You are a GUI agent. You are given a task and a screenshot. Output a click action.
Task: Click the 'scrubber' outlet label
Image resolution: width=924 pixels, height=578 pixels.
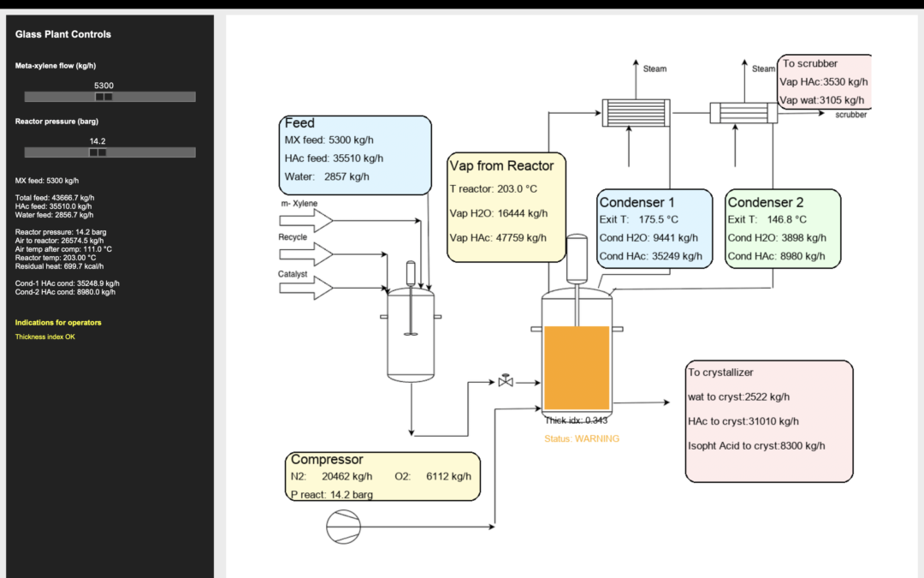(851, 115)
